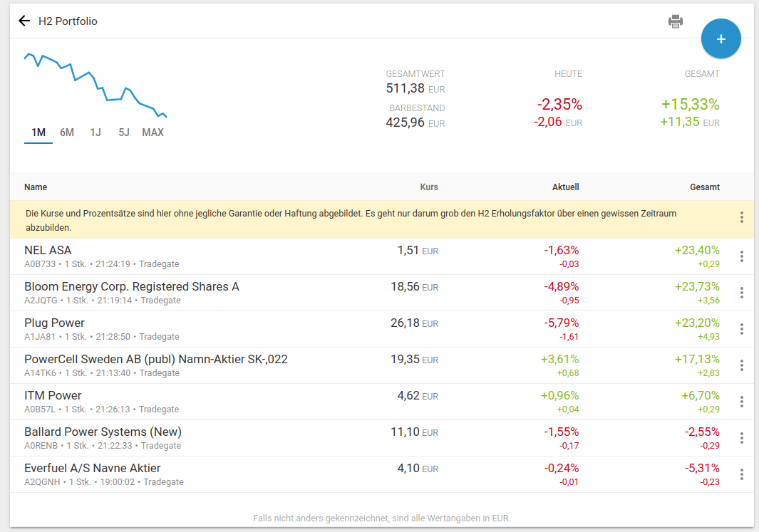759x532 pixels.
Task: Switch chart range to MAX
Action: coord(153,132)
